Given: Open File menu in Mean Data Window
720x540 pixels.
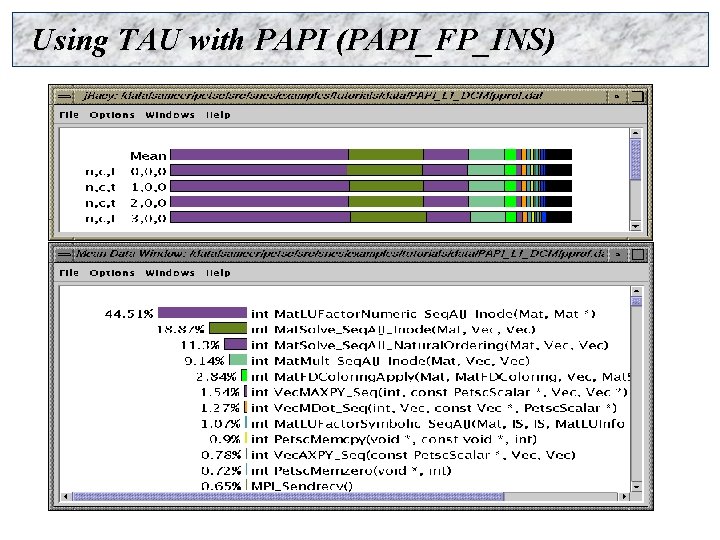Looking at the screenshot, I should (69, 273).
